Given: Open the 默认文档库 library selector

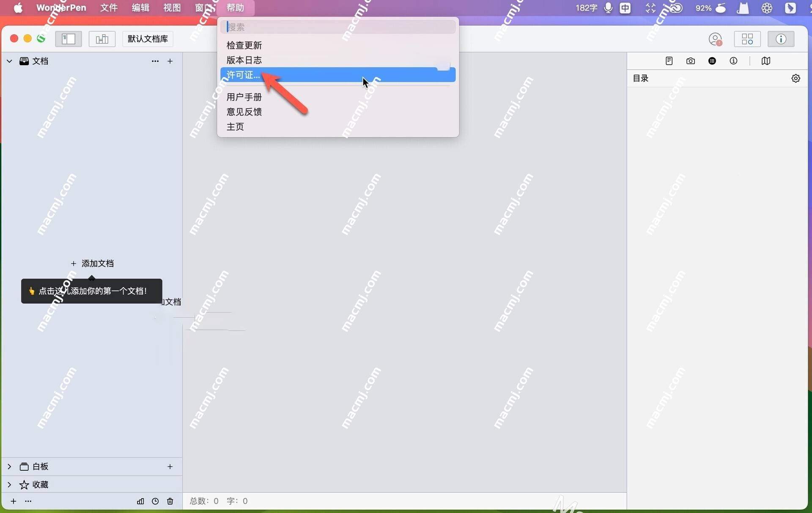Looking at the screenshot, I should click(148, 39).
